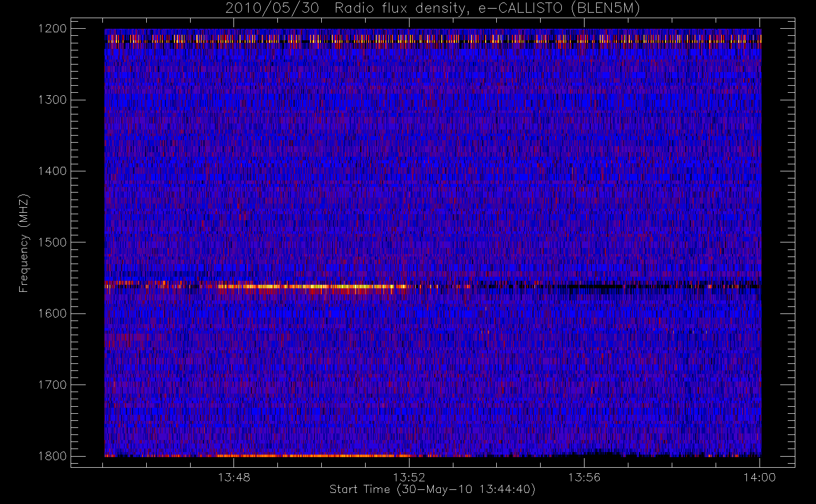Image resolution: width=816 pixels, height=504 pixels.
Task: Click the yellow striped band near 1210 MHz
Action: 433,38
